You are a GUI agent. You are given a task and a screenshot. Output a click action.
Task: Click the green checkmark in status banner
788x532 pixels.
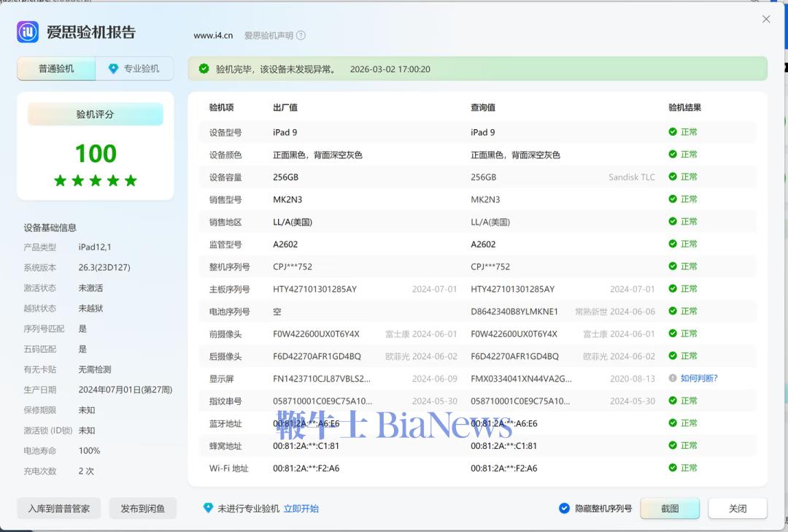[x=204, y=69]
